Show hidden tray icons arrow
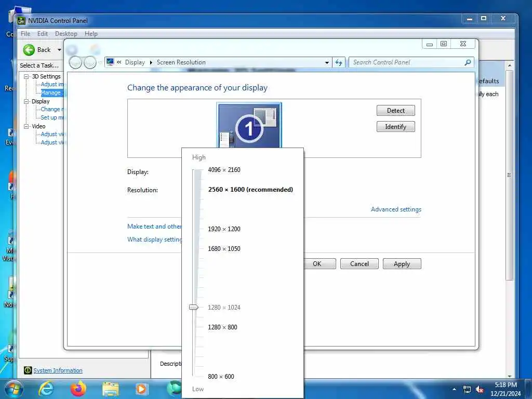532x399 pixels. point(454,390)
